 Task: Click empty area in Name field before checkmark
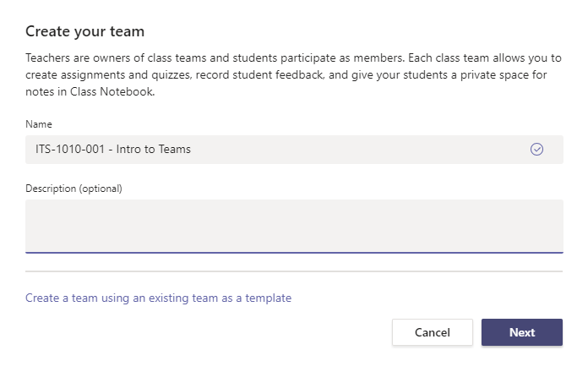coord(380,150)
